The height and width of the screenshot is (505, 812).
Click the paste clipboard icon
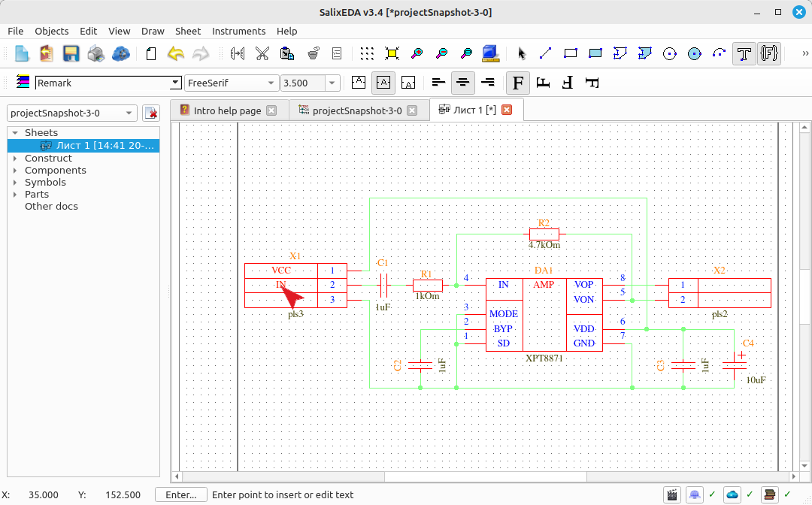click(x=287, y=53)
